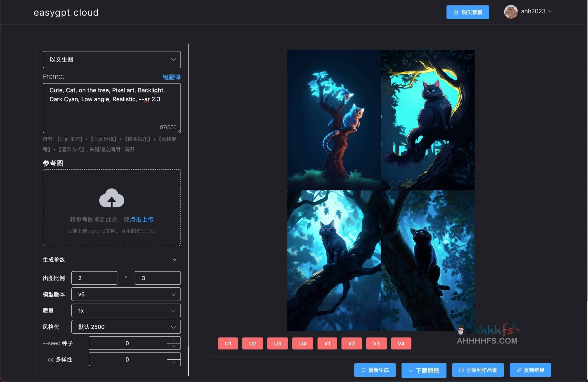Click the 参考图 dashed upload drop area
This screenshot has height=382, width=588.
tap(112, 208)
